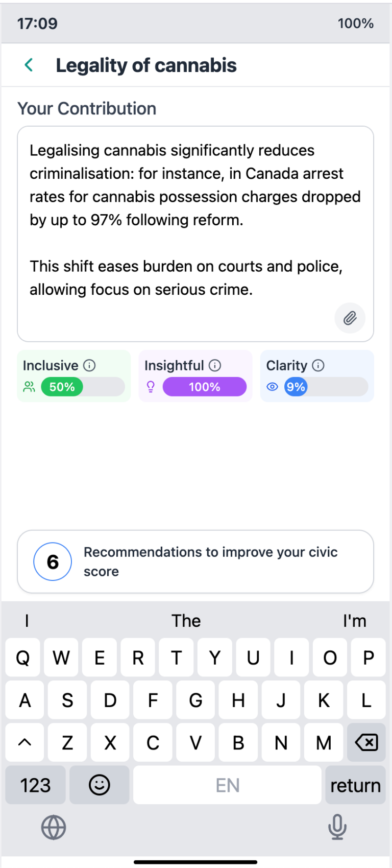Expand recommendations to improve civic score
The width and height of the screenshot is (392, 868).
195,561
